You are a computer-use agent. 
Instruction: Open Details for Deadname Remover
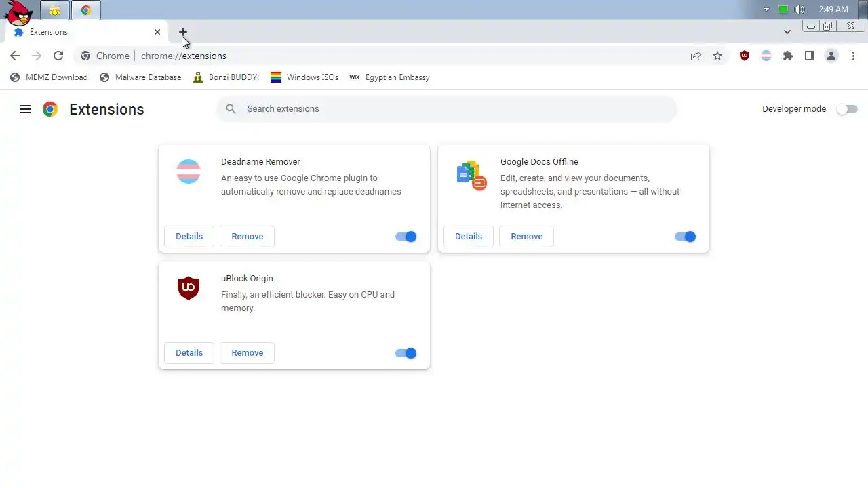189,237
